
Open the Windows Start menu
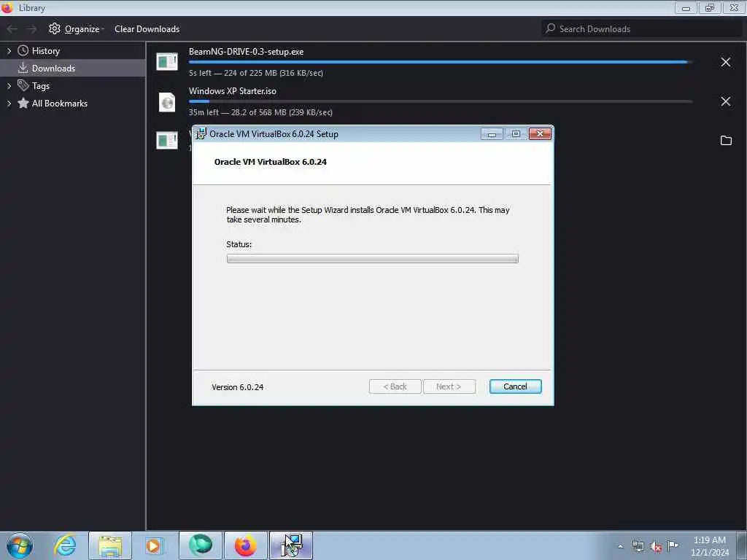20,545
